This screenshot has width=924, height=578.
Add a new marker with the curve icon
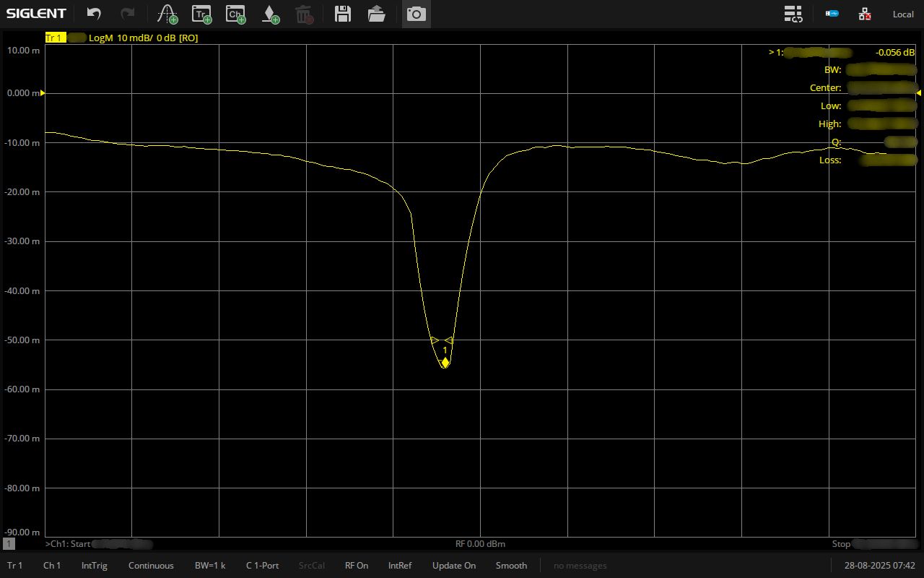click(167, 14)
